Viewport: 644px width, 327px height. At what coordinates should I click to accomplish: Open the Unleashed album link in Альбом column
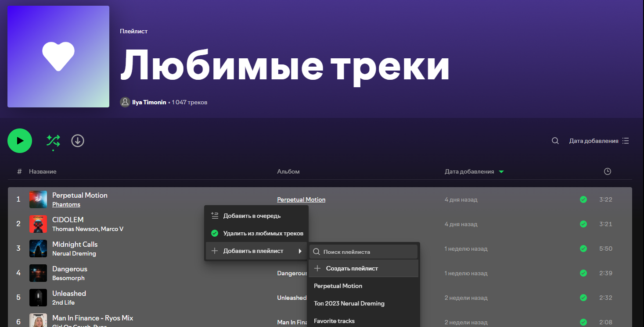[292, 298]
